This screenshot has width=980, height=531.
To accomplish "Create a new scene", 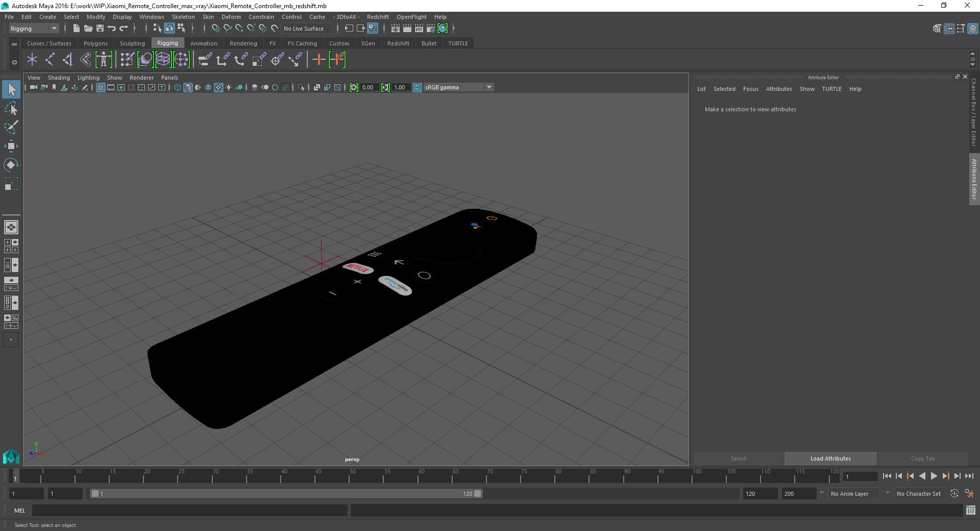I will 77,29.
